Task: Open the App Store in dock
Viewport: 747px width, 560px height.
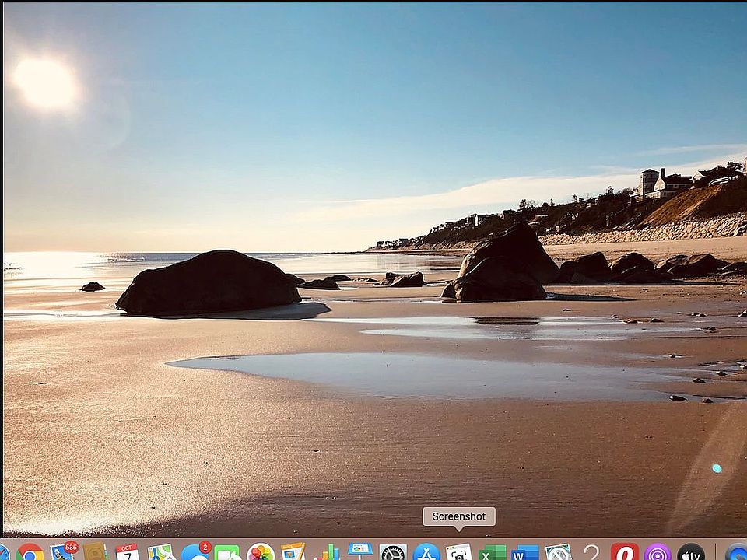Action: [x=426, y=553]
